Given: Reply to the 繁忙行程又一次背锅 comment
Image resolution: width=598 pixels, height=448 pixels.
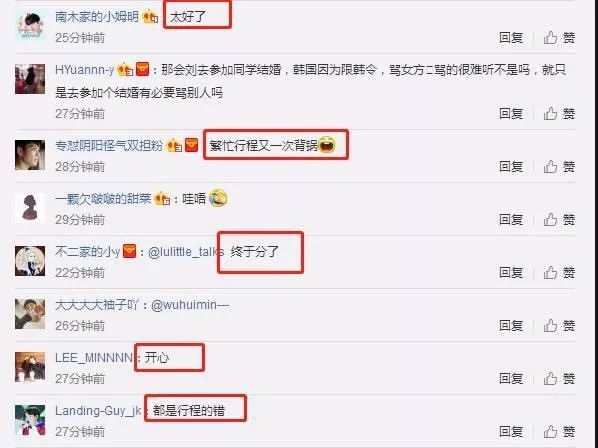Looking at the screenshot, I should [x=511, y=166].
